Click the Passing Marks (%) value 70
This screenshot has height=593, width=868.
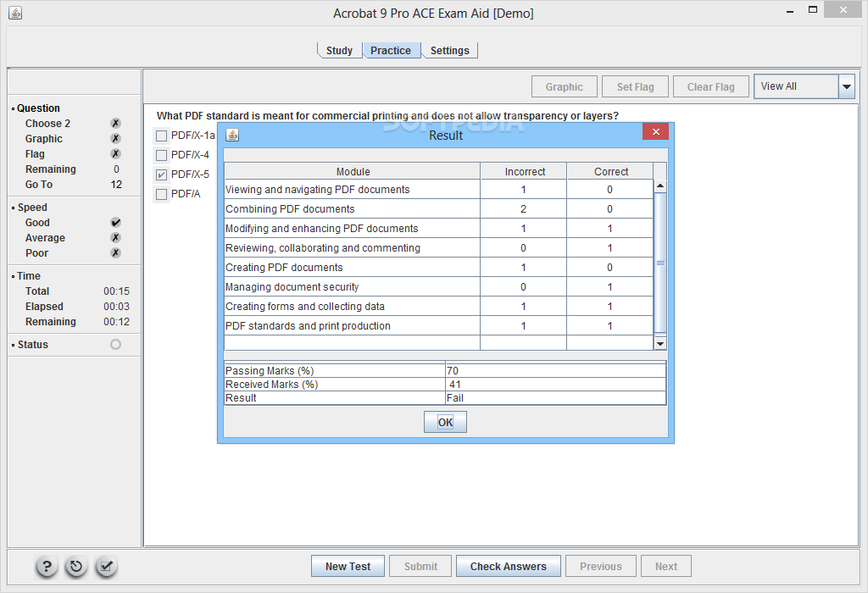[556, 371]
